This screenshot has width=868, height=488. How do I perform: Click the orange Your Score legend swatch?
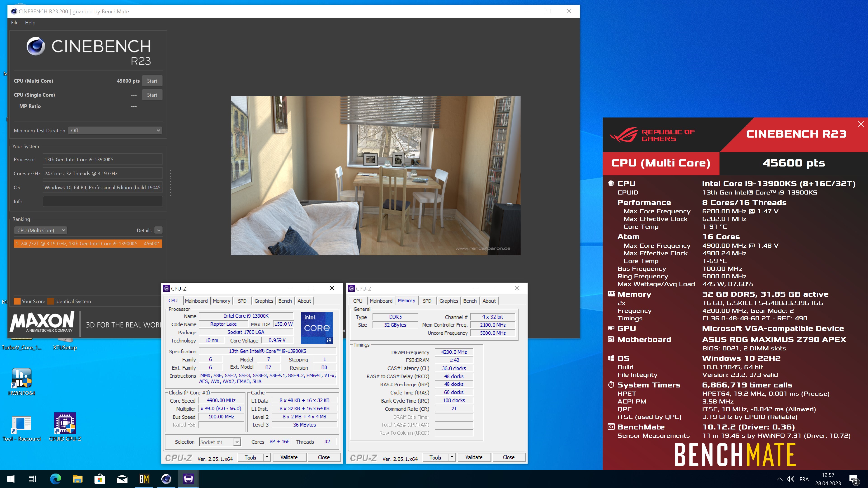[17, 301]
